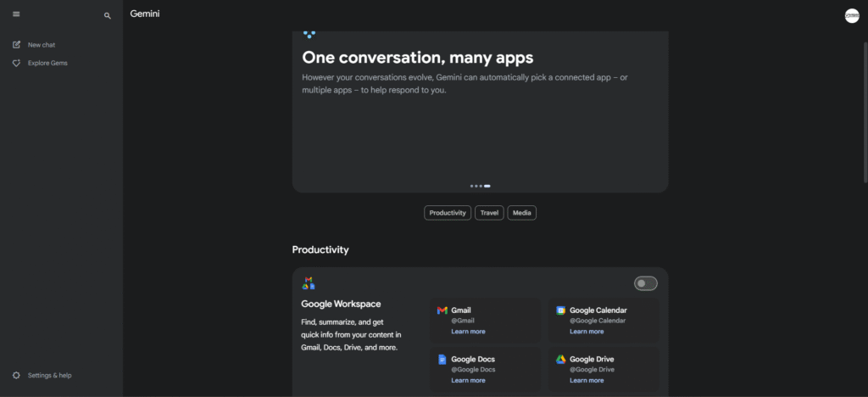Click the Google Calendar icon
The image size is (868, 397).
[560, 310]
